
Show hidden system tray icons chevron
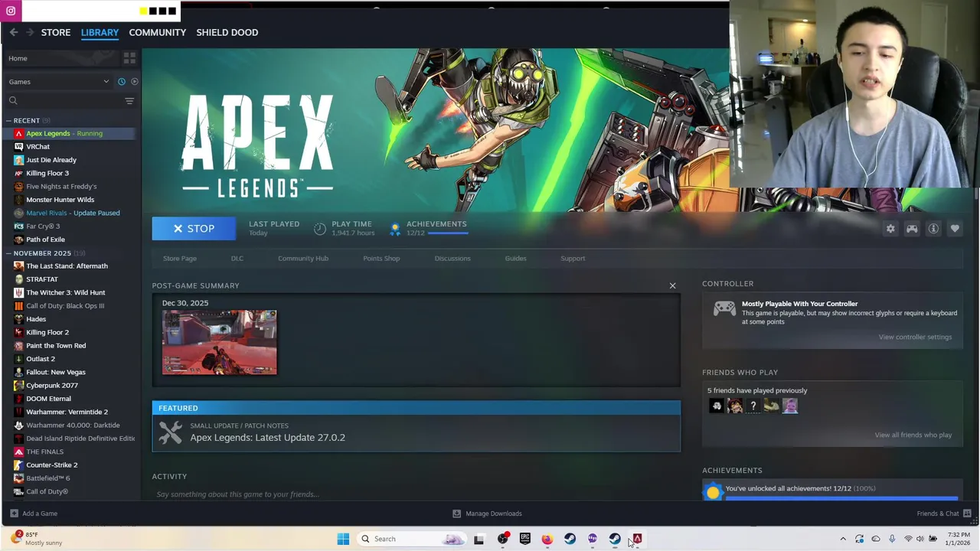(x=843, y=539)
